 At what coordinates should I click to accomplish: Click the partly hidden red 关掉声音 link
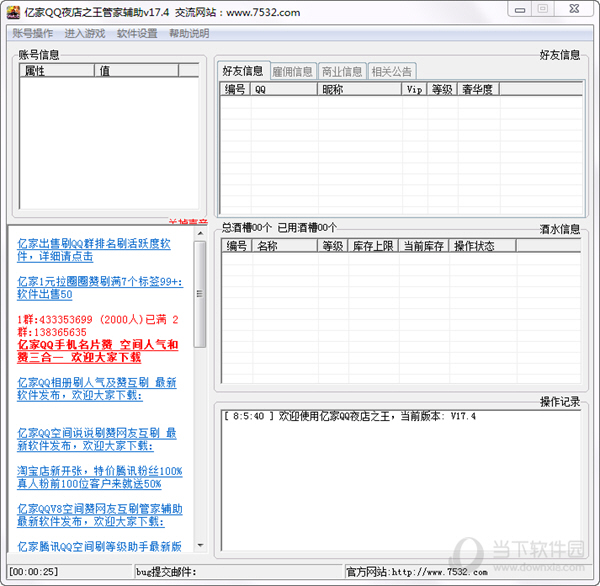188,222
